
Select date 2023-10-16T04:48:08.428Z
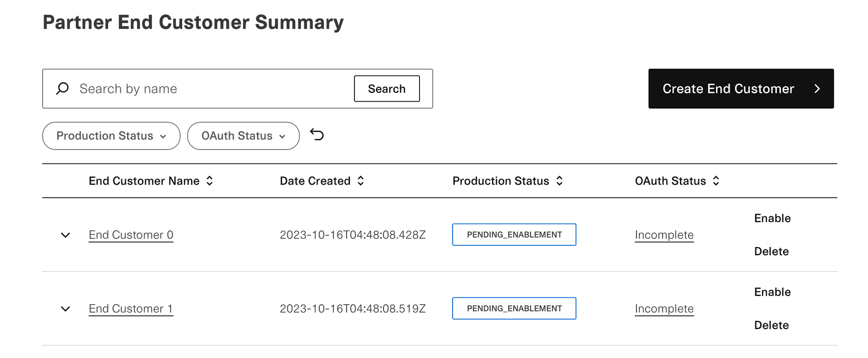tap(353, 235)
